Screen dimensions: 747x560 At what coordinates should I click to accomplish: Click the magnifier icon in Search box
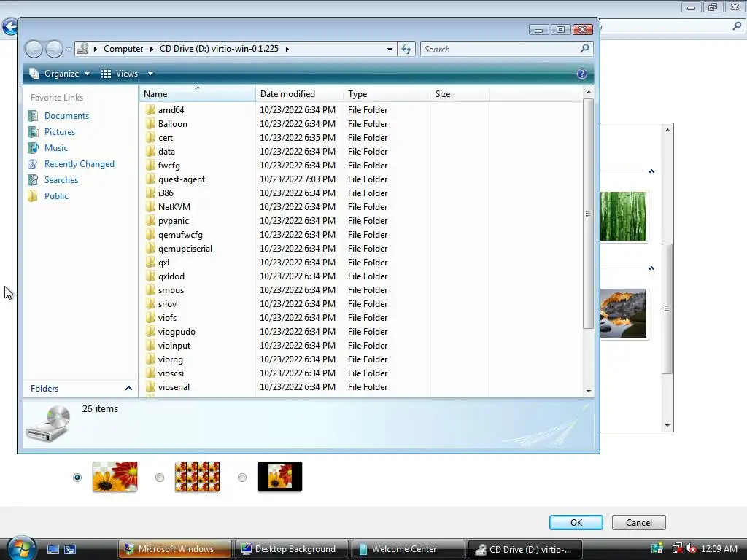click(584, 49)
